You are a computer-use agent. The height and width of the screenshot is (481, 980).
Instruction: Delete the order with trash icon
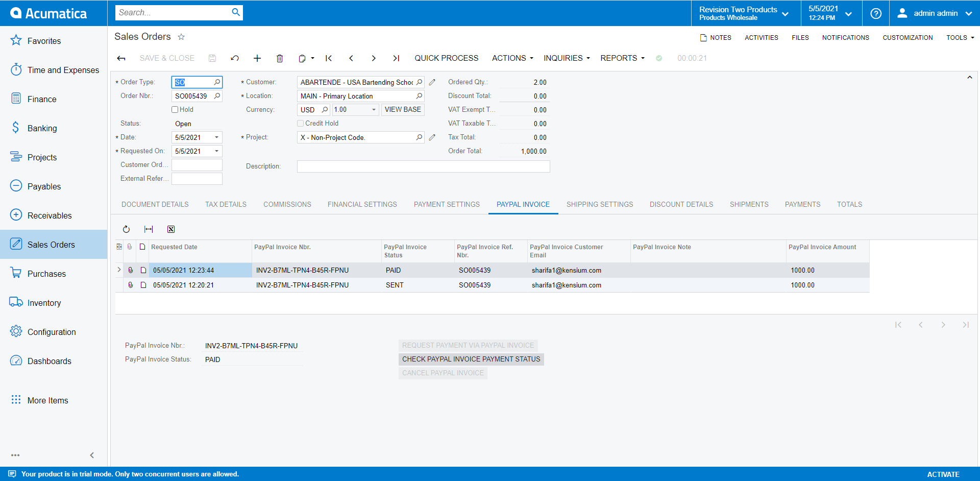[280, 58]
